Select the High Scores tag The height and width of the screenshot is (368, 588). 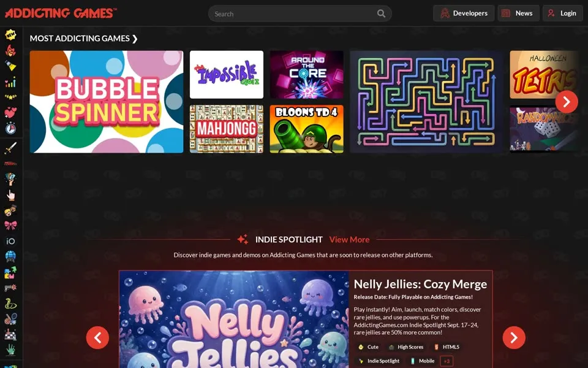pos(407,347)
